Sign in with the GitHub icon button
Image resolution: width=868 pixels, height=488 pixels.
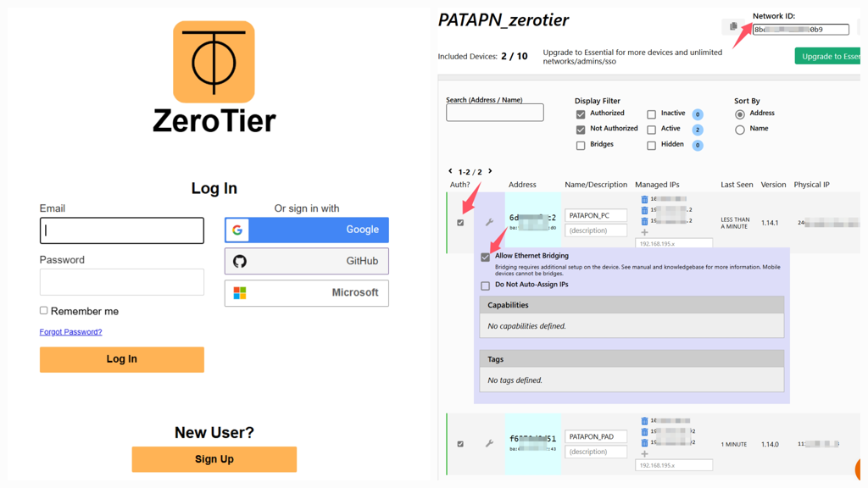pos(306,261)
